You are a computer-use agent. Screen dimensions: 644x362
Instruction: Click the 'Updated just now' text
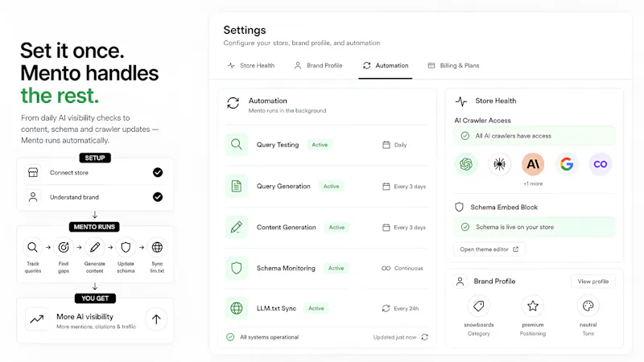(394, 337)
